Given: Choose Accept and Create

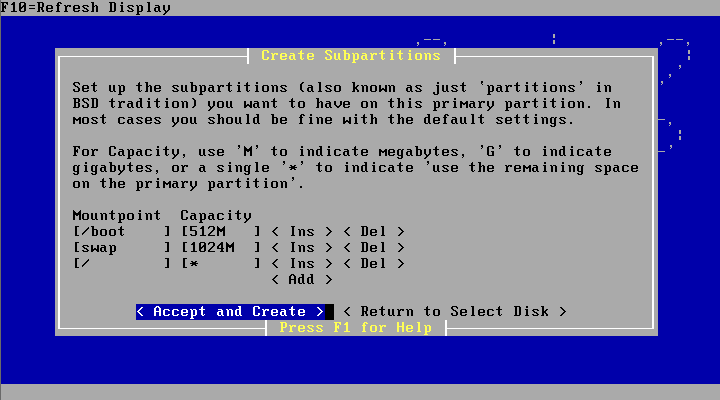Looking at the screenshot, I should tap(230, 311).
